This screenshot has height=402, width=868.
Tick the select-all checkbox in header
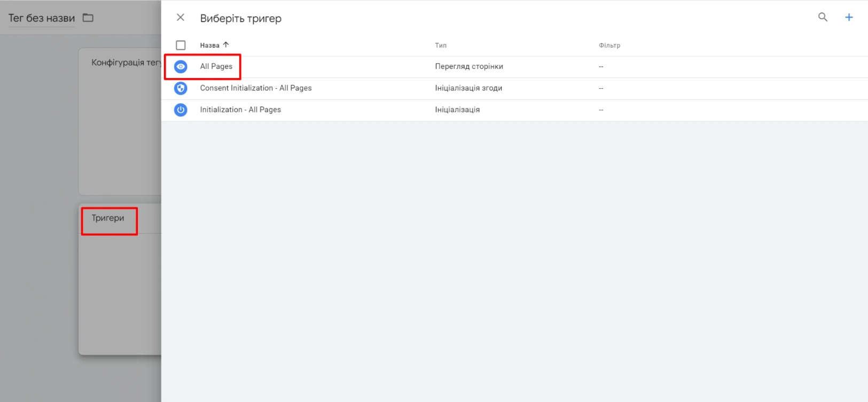pos(181,45)
